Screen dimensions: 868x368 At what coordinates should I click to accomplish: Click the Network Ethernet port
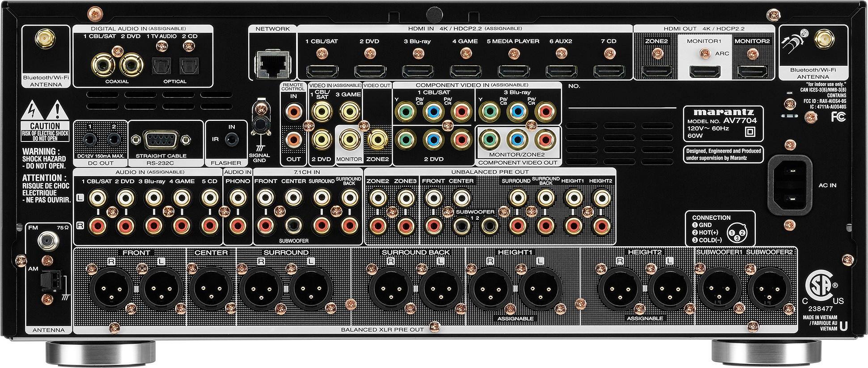[273, 64]
